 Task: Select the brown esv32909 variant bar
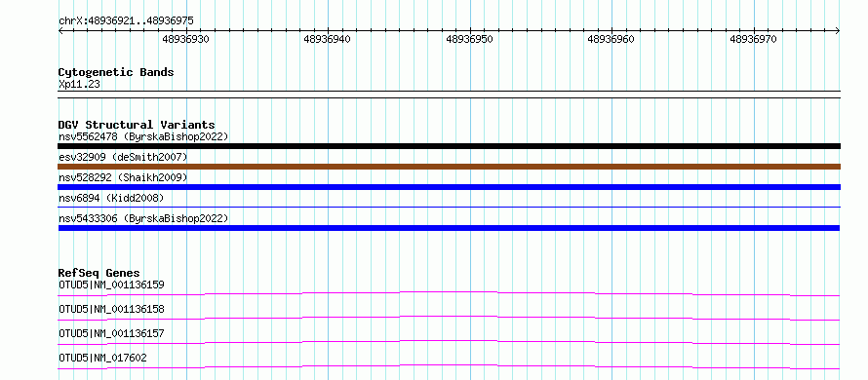tap(449, 167)
